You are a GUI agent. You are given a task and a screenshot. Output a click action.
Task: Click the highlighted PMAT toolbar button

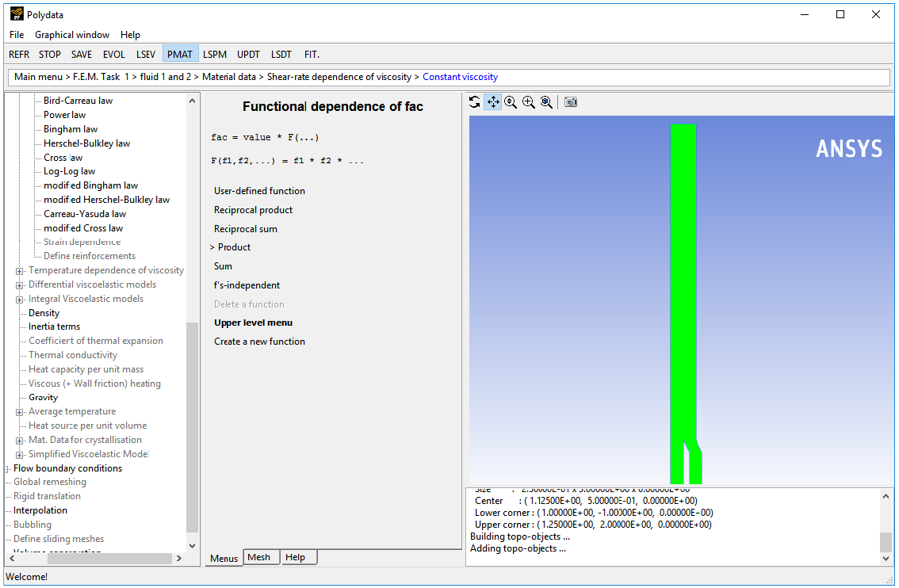(x=180, y=55)
